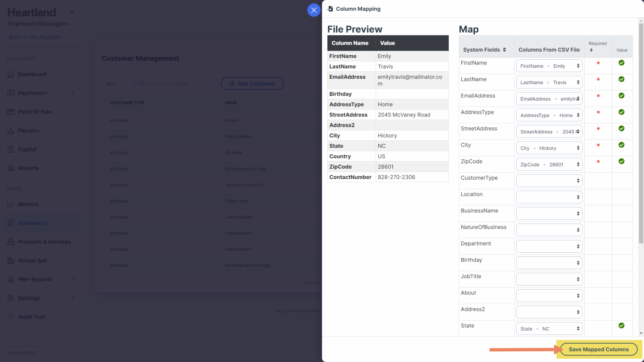This screenshot has height=362, width=644.
Task: Go to Metrics in the sidebar
Action: click(x=28, y=204)
